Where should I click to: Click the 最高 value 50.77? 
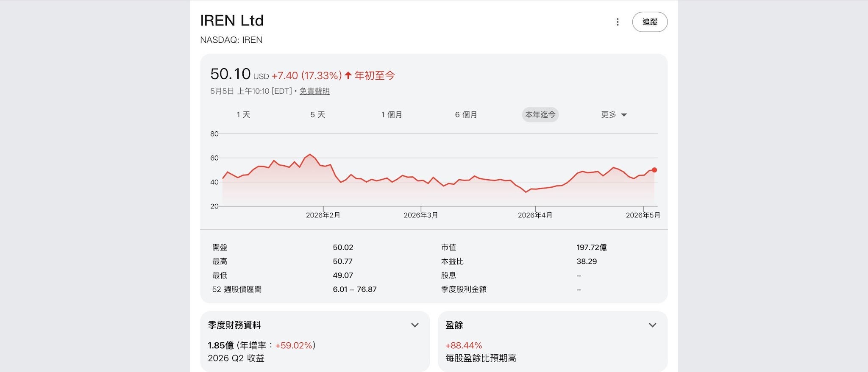(x=342, y=261)
